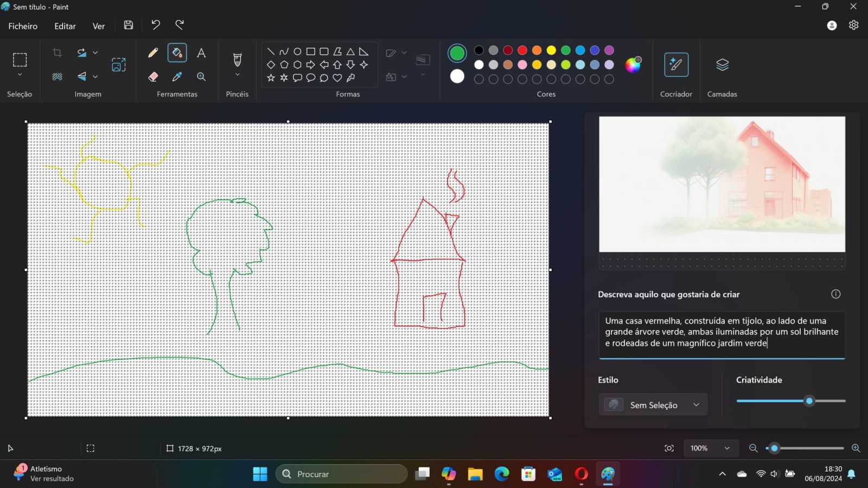Viewport: 868px width, 488px height.
Task: Select the Color picker eyedropper tool
Action: point(177,76)
